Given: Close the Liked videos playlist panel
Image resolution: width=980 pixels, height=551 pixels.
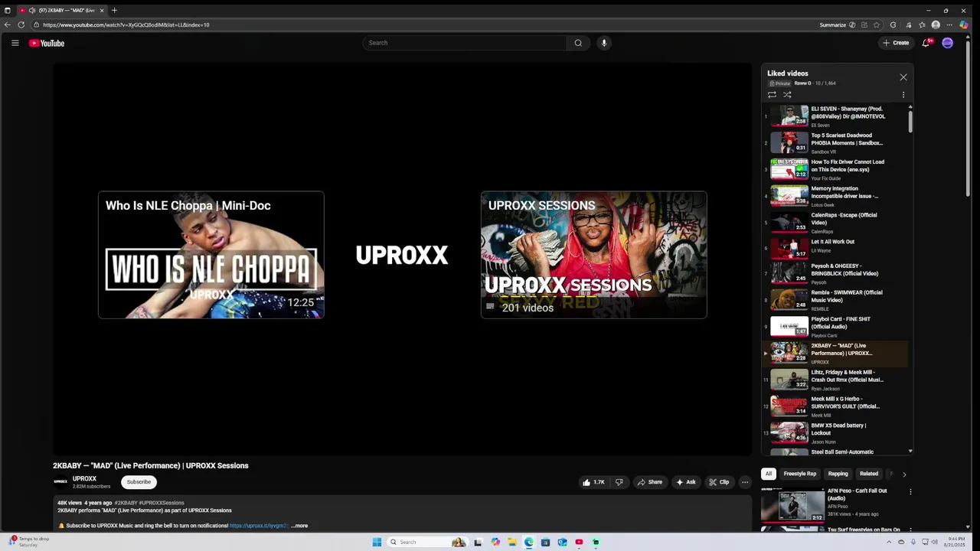Looking at the screenshot, I should [903, 77].
